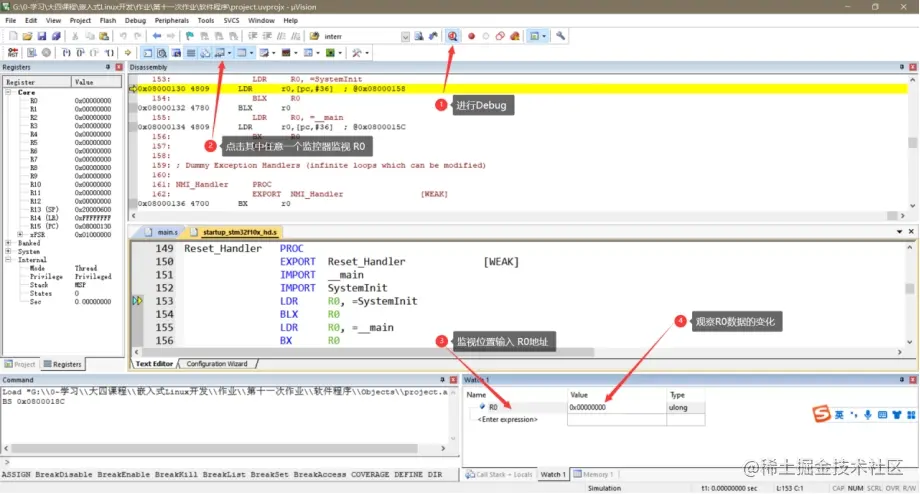Image resolution: width=920 pixels, height=494 pixels.
Task: Click the Start/Stop Debug Session icon
Action: [x=452, y=36]
